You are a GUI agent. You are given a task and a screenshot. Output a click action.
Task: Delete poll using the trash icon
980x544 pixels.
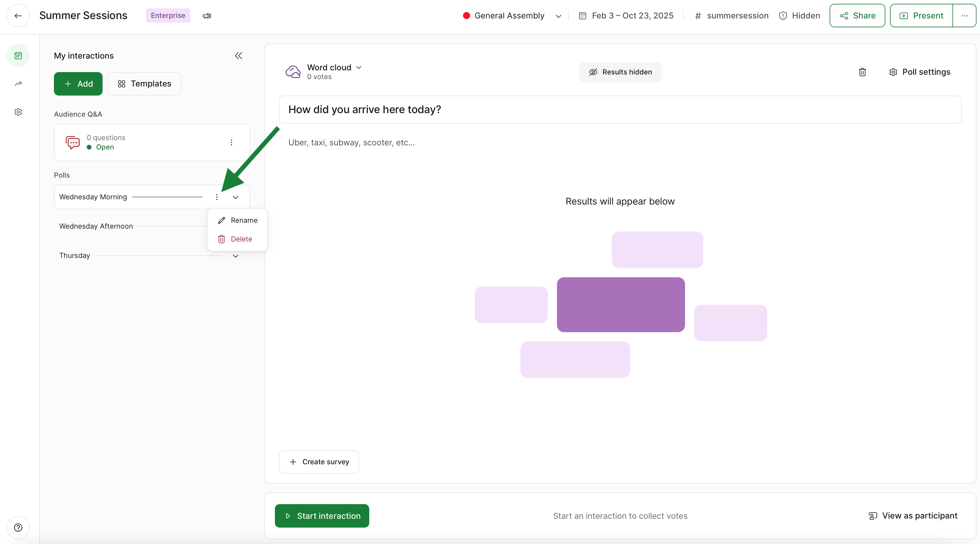[862, 72]
